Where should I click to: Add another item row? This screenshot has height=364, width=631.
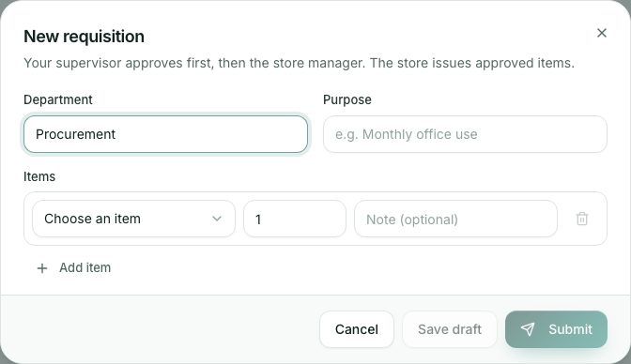coord(73,268)
